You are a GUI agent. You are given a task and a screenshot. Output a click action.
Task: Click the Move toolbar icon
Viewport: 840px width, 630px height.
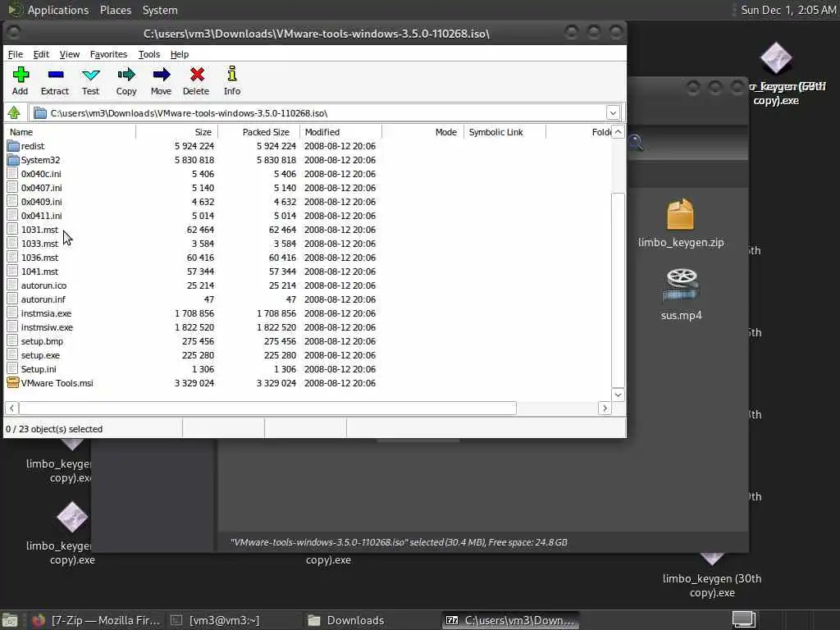(161, 75)
